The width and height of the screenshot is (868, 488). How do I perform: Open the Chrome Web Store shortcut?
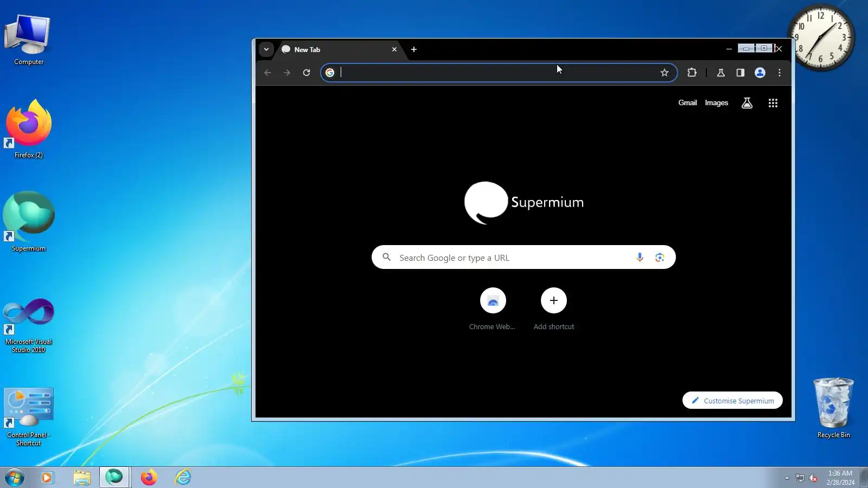[x=493, y=309]
